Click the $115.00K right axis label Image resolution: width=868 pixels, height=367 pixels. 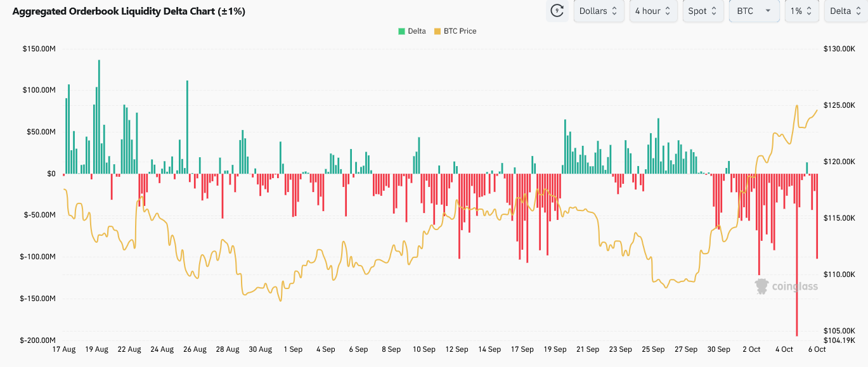point(839,218)
